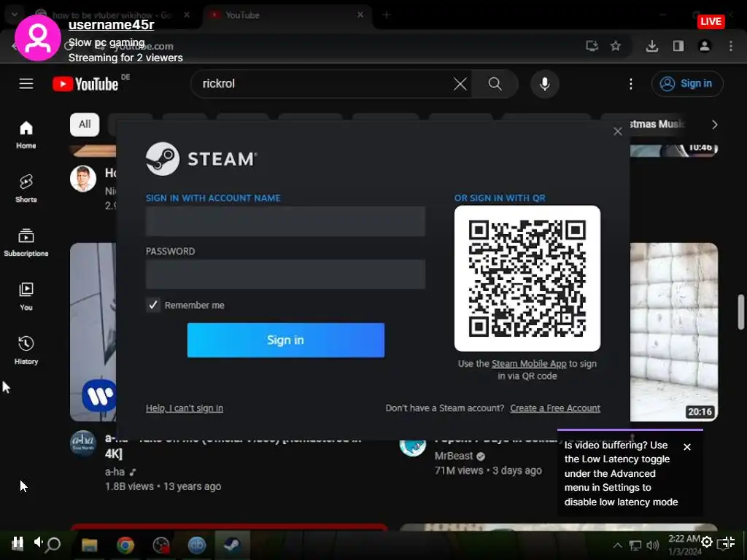Open Google Chrome from taskbar
Image resolution: width=747 pixels, height=560 pixels.
pos(125,544)
